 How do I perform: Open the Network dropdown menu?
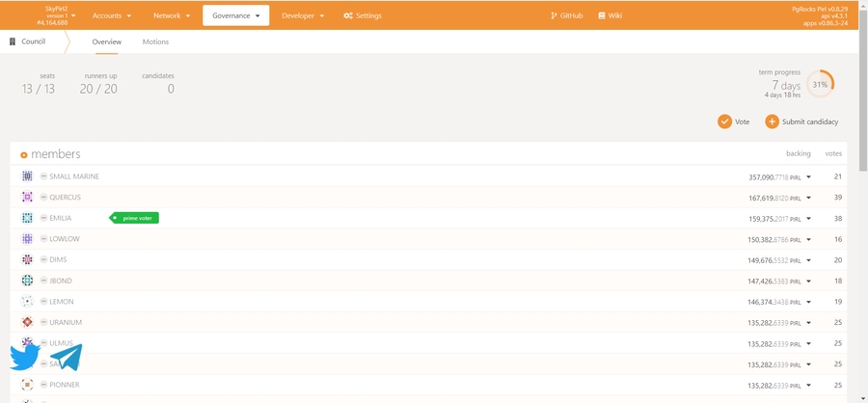[172, 15]
